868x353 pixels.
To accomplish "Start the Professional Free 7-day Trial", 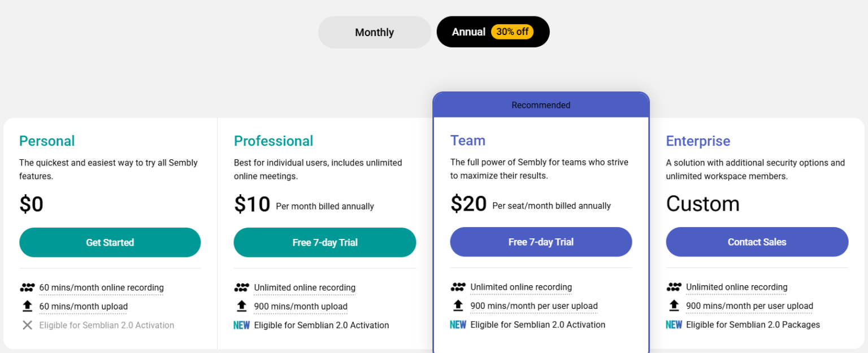I will pyautogui.click(x=325, y=242).
